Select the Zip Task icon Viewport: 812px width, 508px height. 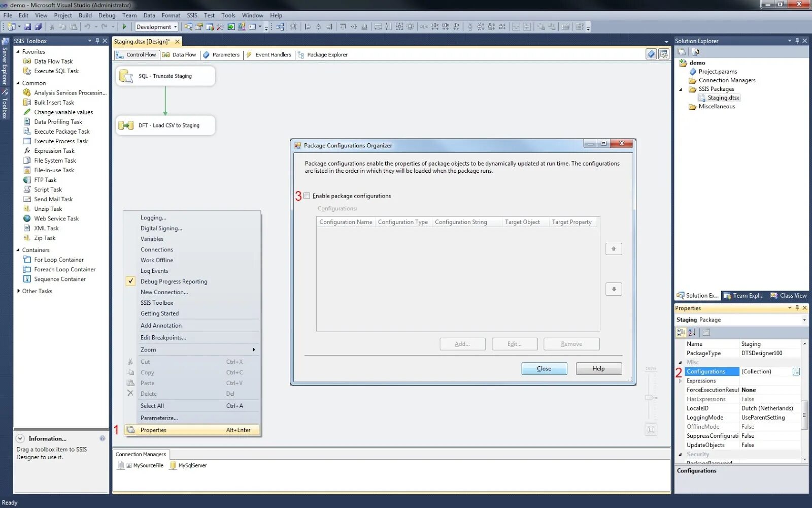click(27, 238)
